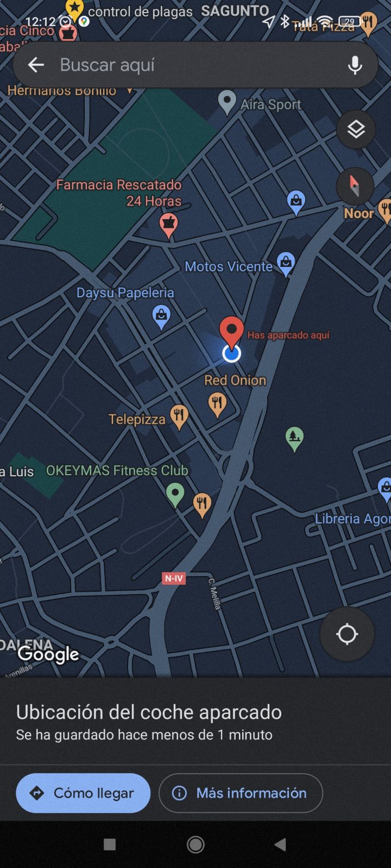Open Farmacia Rescatado 24 Horas pin
The width and height of the screenshot is (391, 868).
[x=168, y=225]
